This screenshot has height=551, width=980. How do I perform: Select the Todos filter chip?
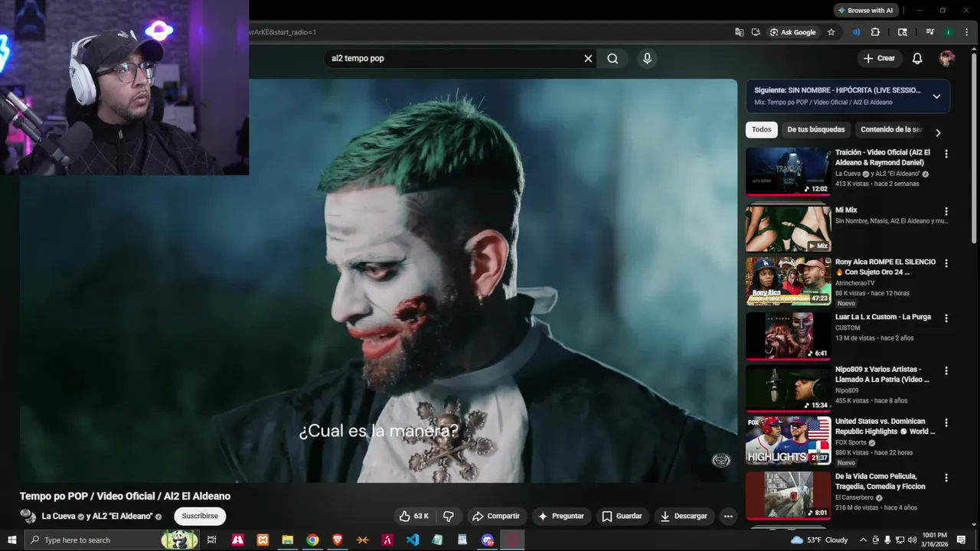761,129
